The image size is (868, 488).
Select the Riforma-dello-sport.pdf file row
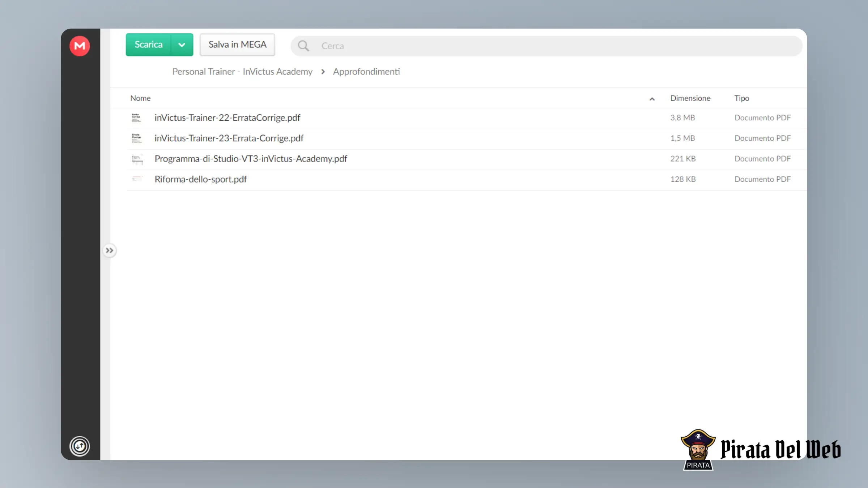coord(467,180)
